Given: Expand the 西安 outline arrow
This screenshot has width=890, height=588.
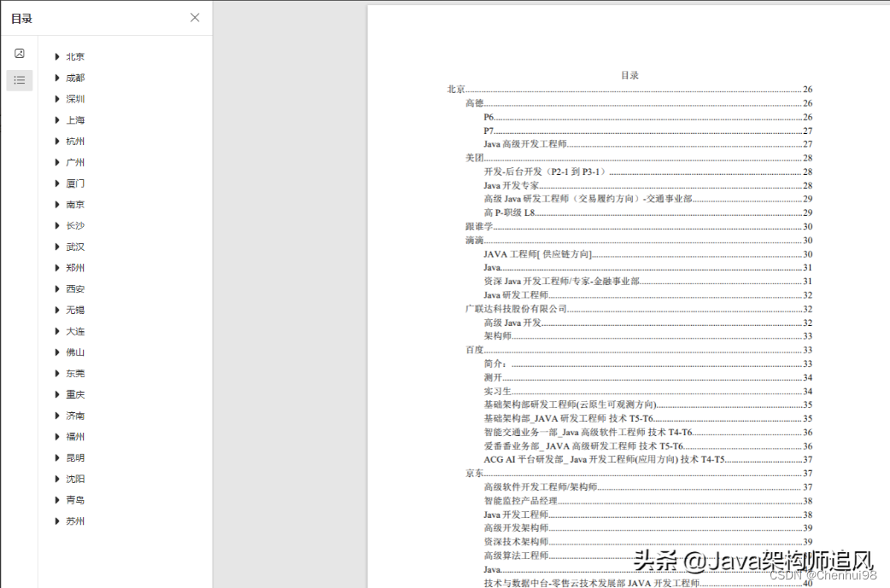Looking at the screenshot, I should pos(56,288).
